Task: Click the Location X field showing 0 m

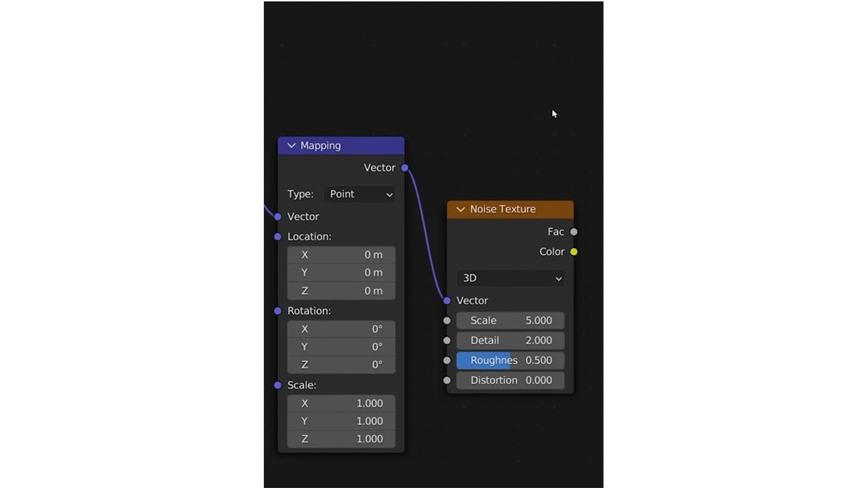Action: point(341,255)
